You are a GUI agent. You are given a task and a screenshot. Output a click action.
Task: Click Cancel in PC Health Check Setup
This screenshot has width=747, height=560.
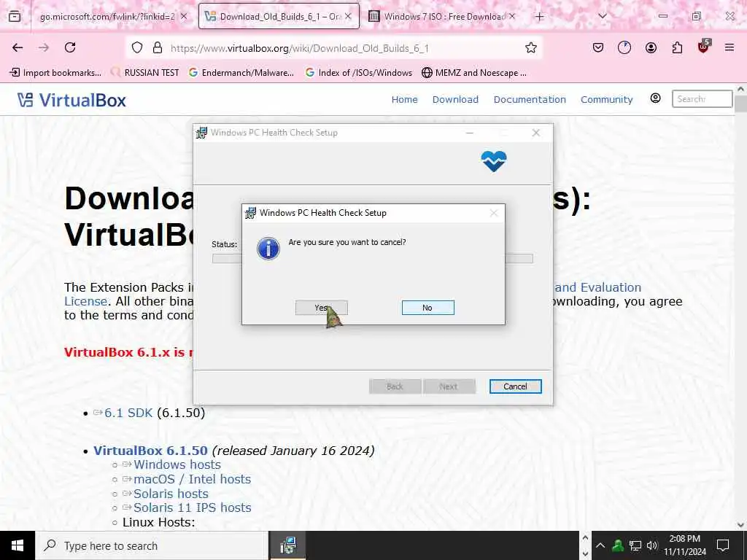coord(516,386)
